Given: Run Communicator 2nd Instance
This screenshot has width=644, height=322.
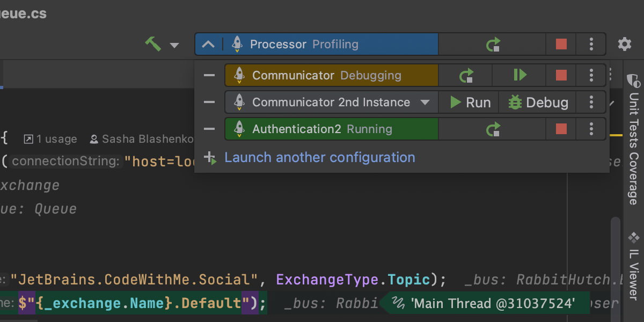Looking at the screenshot, I should tap(470, 102).
